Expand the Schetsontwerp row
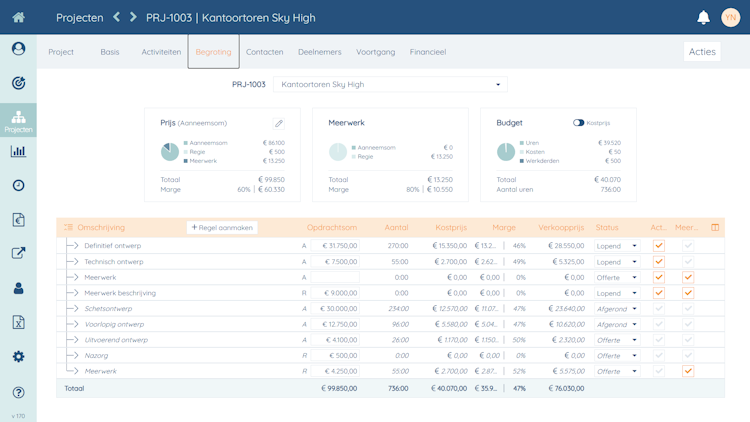This screenshot has width=750, height=422. (76, 309)
